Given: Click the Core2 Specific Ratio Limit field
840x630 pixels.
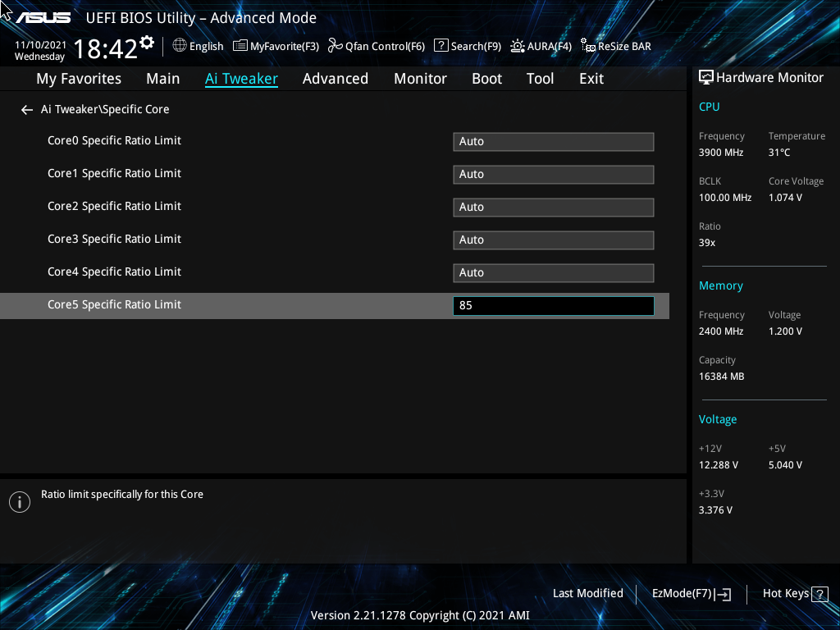Looking at the screenshot, I should pos(554,208).
